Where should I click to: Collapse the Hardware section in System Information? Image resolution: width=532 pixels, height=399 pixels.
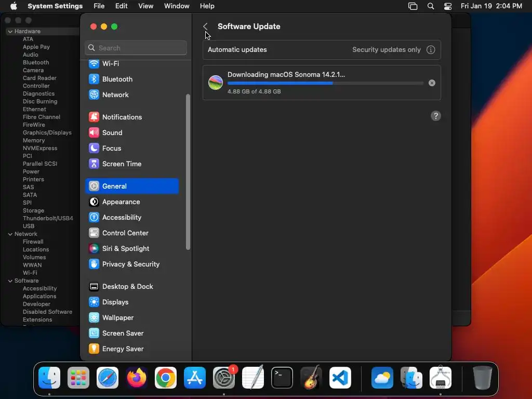(10, 32)
